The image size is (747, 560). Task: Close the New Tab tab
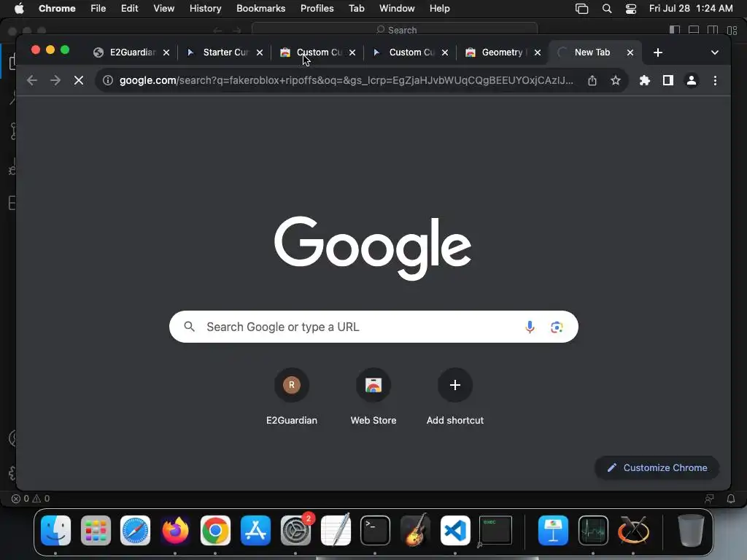(x=630, y=52)
